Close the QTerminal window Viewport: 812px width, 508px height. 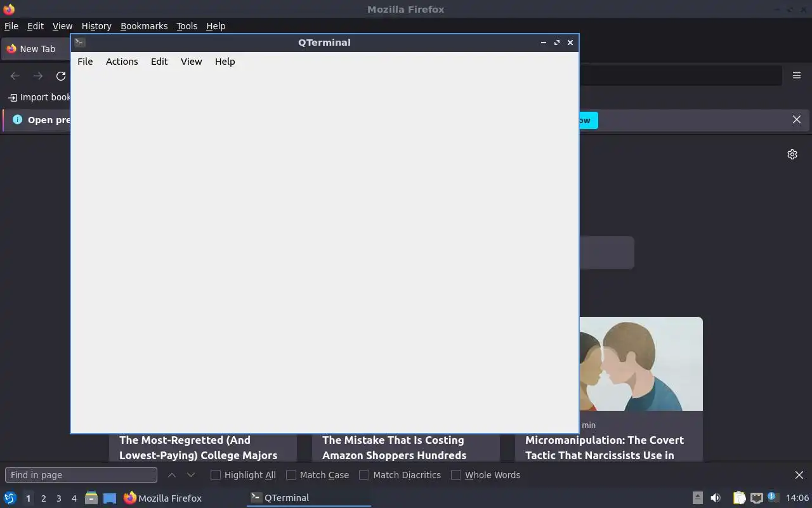pos(570,43)
